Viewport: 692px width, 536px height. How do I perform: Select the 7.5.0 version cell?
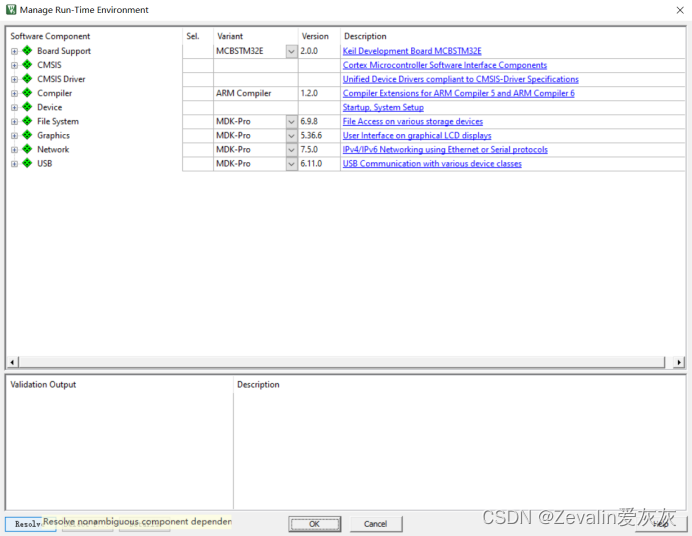click(x=319, y=150)
